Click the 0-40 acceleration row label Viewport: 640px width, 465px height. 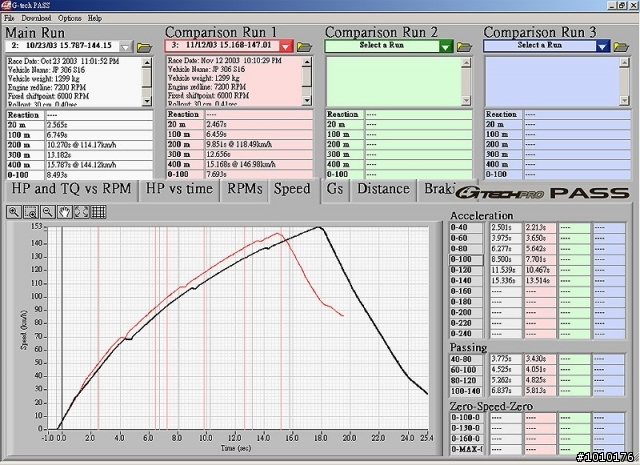[466, 228]
